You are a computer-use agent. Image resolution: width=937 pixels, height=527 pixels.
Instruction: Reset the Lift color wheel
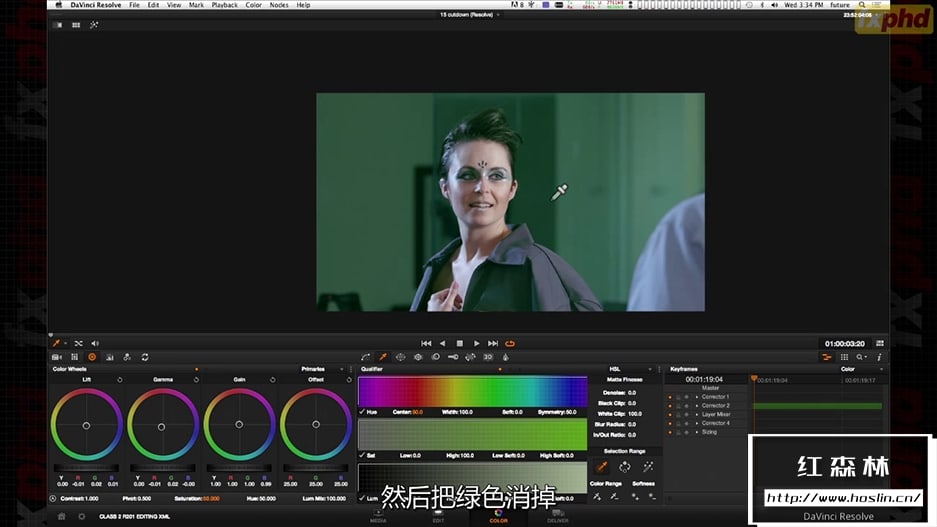(x=120, y=380)
